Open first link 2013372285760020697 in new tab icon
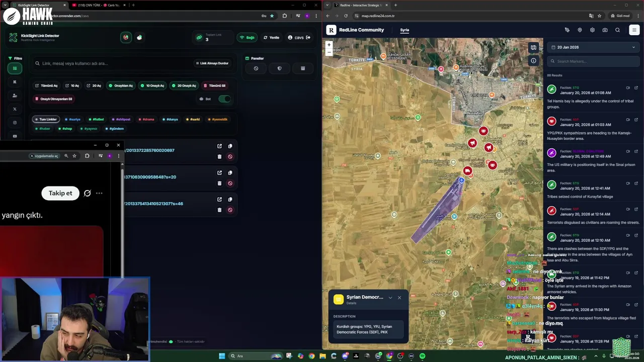 (219, 146)
